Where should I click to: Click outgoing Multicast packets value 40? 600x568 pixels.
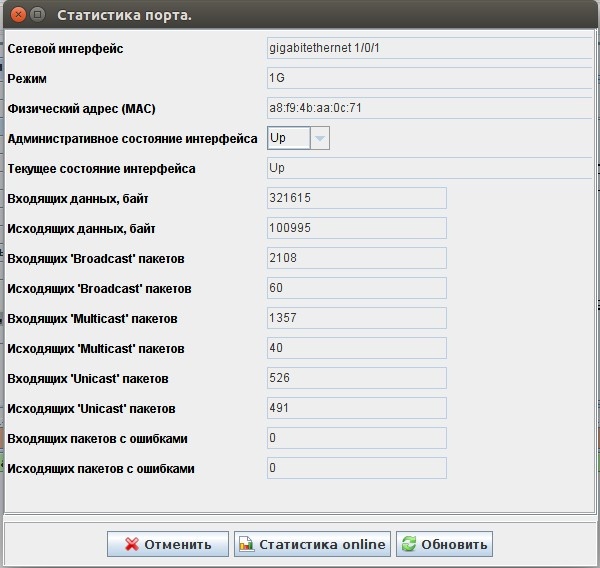[357, 348]
